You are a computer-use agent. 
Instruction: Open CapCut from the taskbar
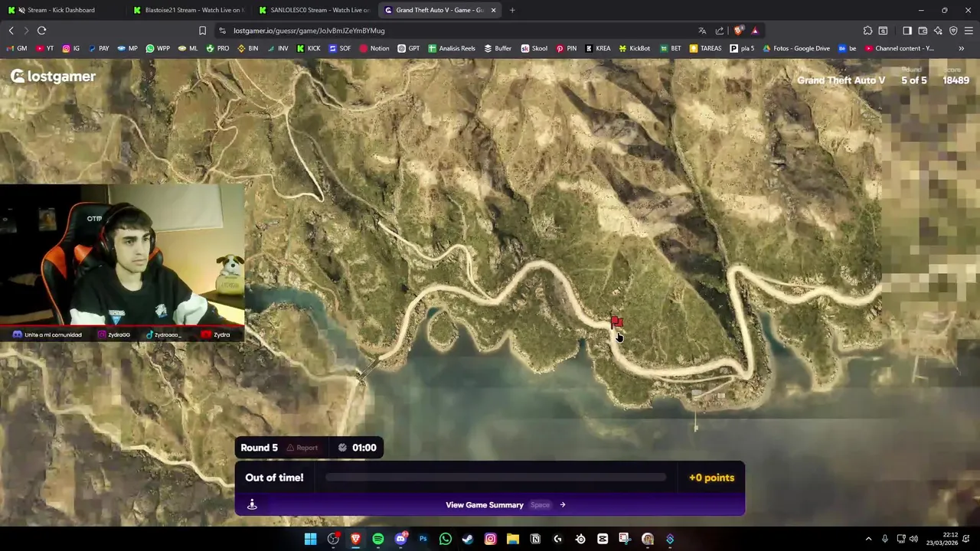pos(603,540)
